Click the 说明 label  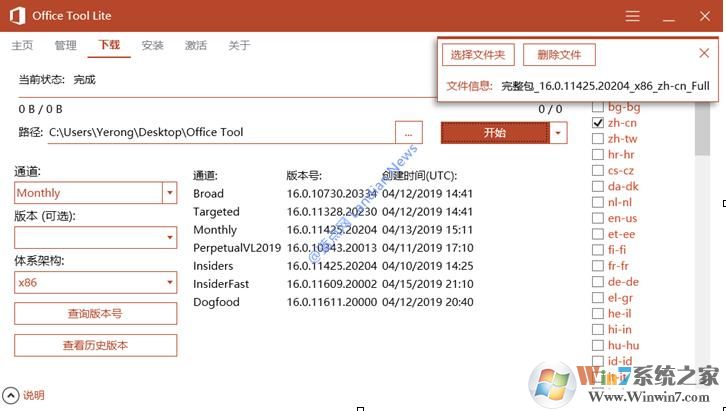pyautogui.click(x=34, y=395)
